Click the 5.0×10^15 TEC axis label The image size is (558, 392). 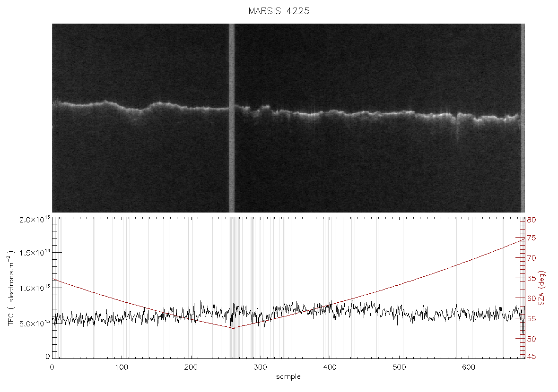[x=35, y=324]
